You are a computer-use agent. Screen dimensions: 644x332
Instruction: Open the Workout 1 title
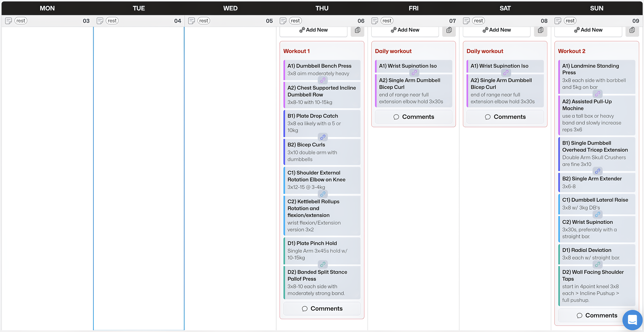pyautogui.click(x=296, y=51)
